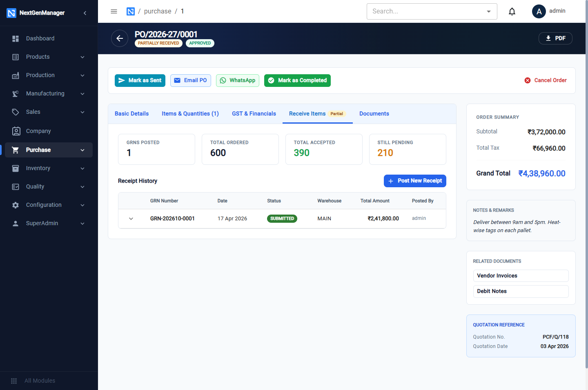Open the search box dropdown arrow
Viewport: 588px width, 390px height.
(489, 11)
